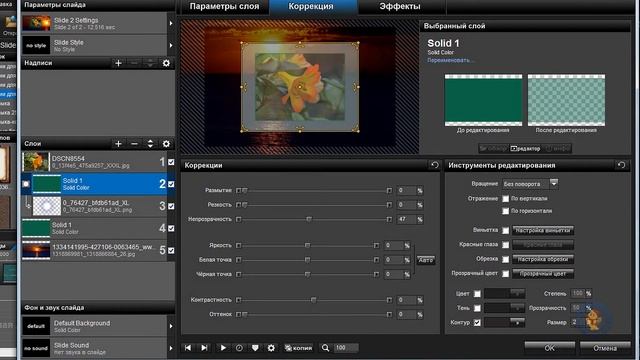The width and height of the screenshot is (640, 360).
Task: Open the gear settings in the bottom toolbar
Action: 271,348
